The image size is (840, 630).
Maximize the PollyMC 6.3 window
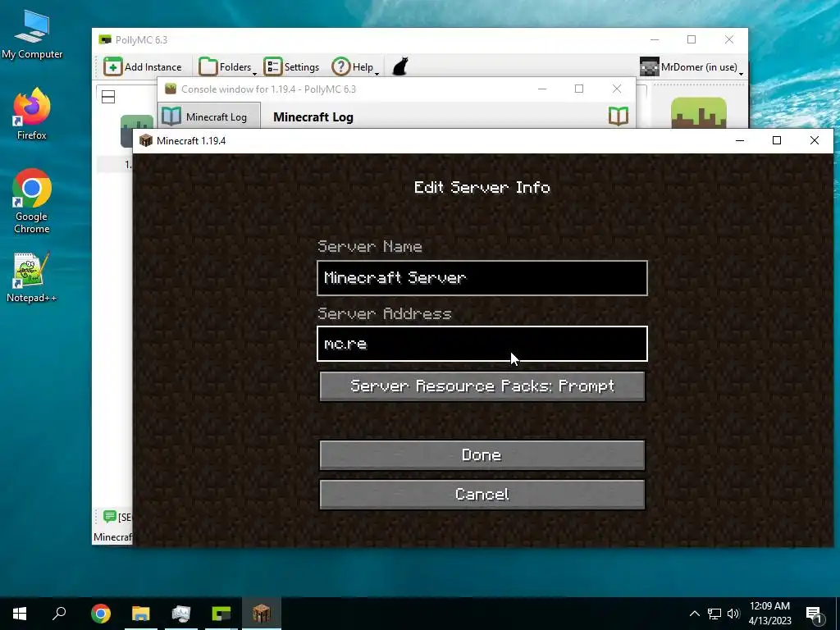pyautogui.click(x=692, y=39)
